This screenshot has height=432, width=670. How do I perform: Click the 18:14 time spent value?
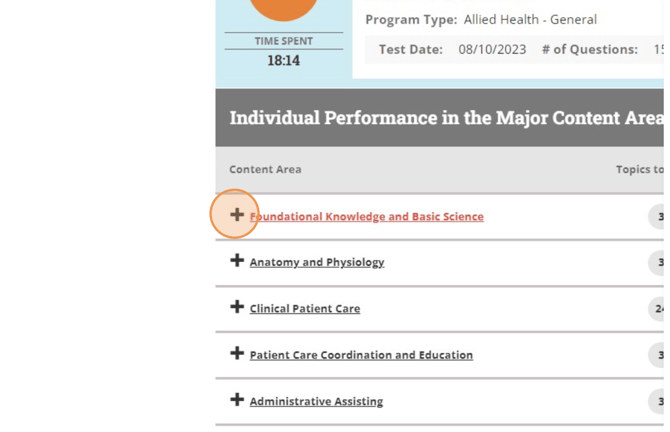(x=283, y=61)
